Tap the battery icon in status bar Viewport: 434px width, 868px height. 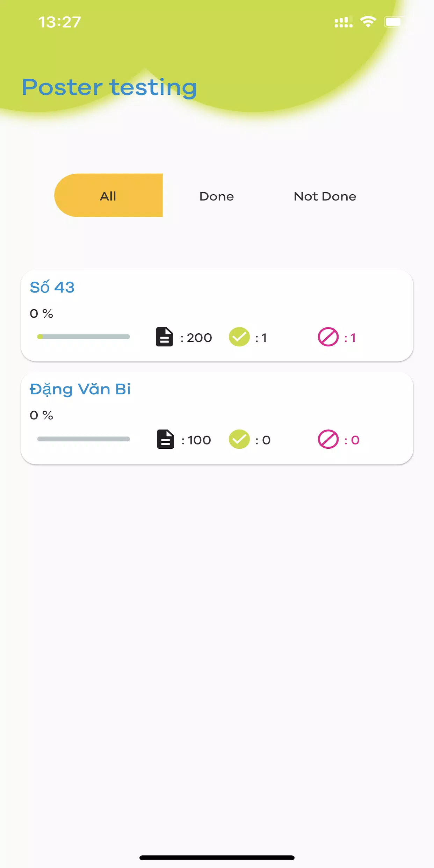pyautogui.click(x=393, y=22)
